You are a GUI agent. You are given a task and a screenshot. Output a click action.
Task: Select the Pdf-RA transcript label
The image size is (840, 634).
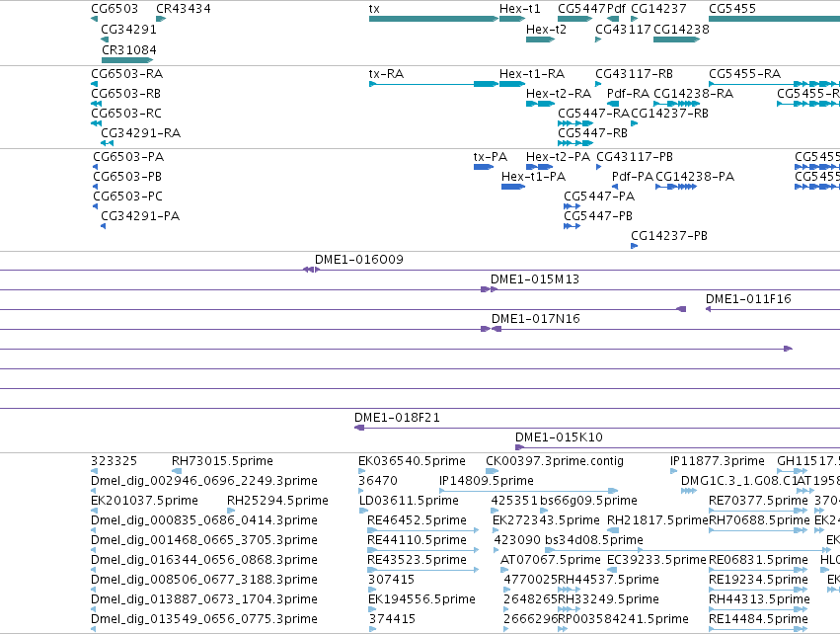(x=628, y=93)
